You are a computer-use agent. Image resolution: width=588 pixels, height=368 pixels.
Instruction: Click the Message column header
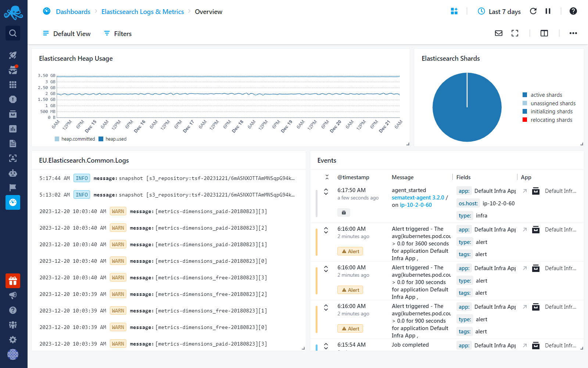[x=403, y=177]
